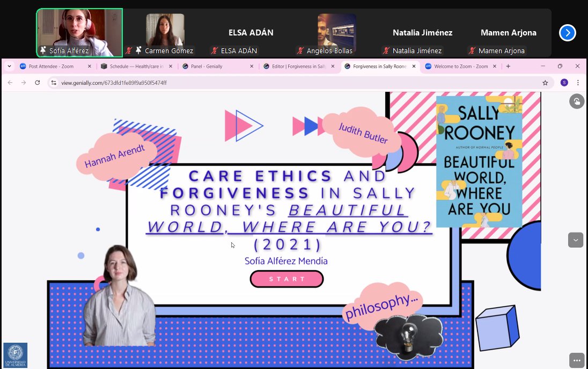Select Sofia Alférez video tile
Image resolution: width=588 pixels, height=369 pixels.
79,33
